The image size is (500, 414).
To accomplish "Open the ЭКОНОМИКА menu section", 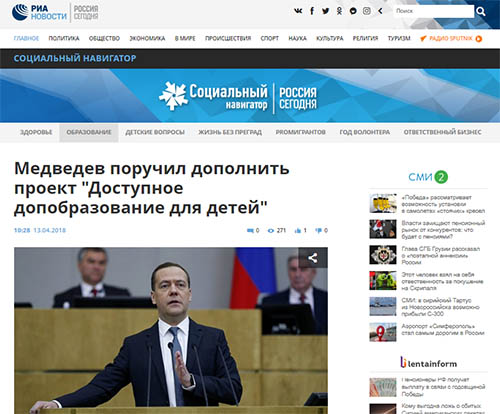I will [147, 38].
